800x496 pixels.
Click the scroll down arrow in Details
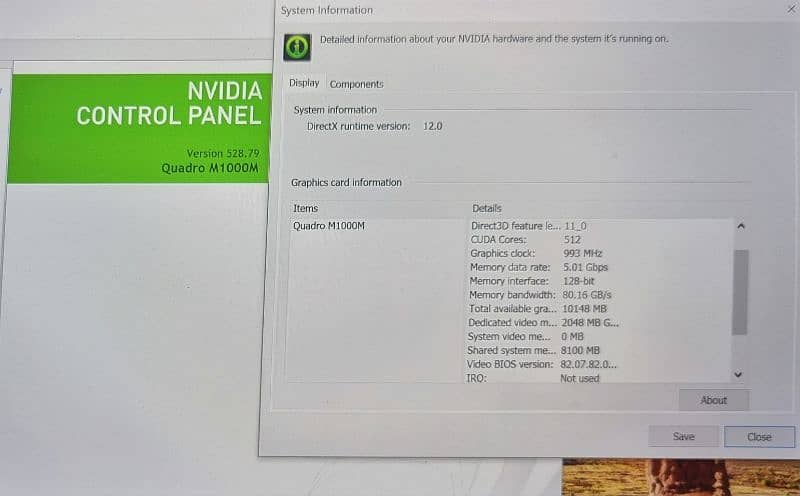click(x=739, y=374)
